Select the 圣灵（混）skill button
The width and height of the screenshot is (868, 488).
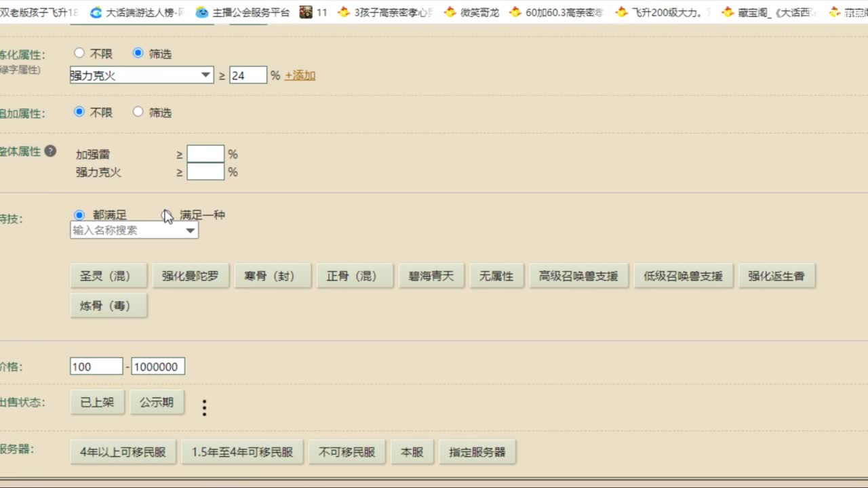pos(109,276)
